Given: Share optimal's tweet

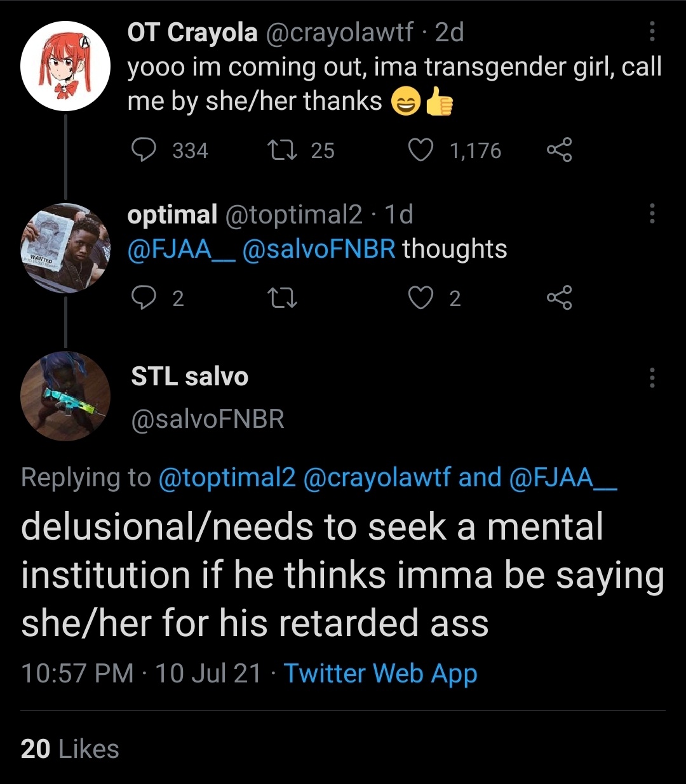Looking at the screenshot, I should point(559,298).
